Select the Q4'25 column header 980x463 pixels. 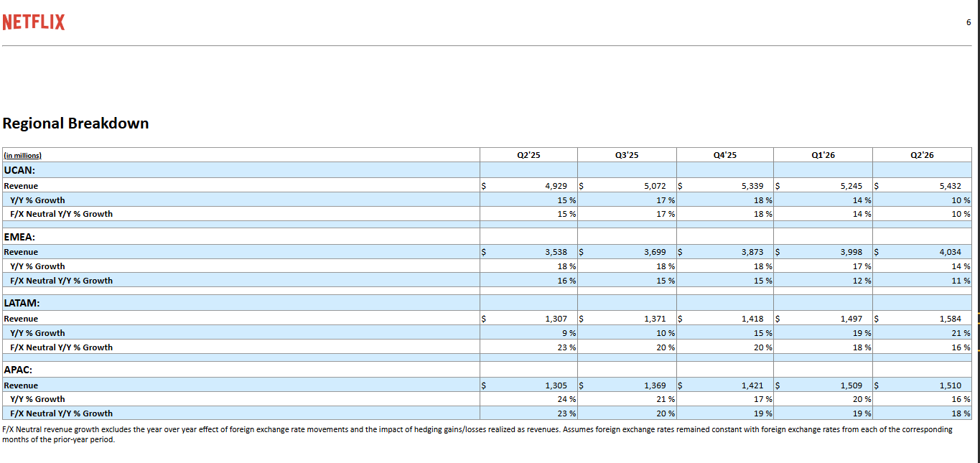coord(725,155)
